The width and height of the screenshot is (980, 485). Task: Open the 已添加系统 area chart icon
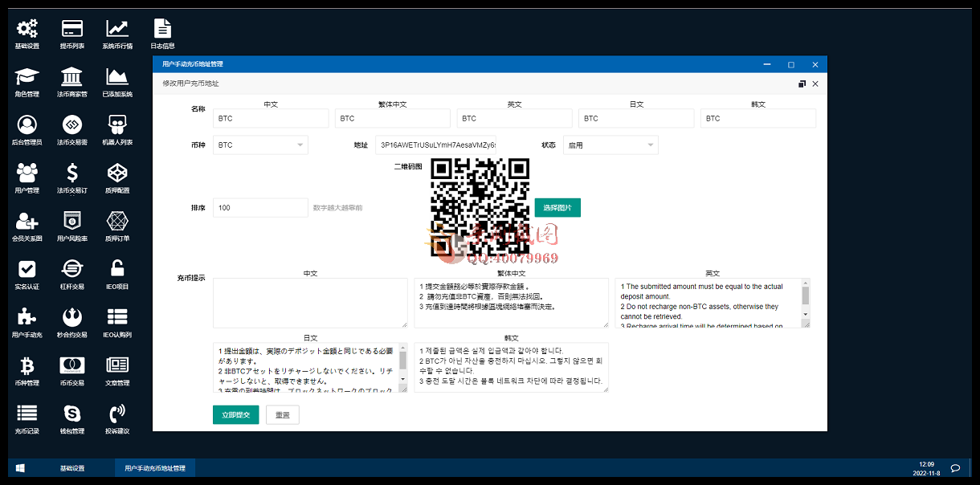click(x=117, y=77)
